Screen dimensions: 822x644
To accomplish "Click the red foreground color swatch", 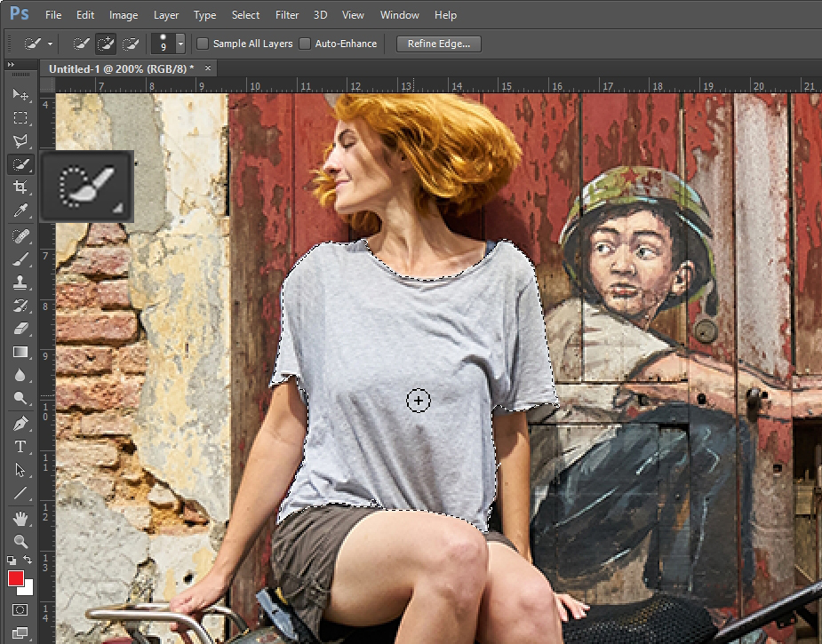I will (16, 579).
